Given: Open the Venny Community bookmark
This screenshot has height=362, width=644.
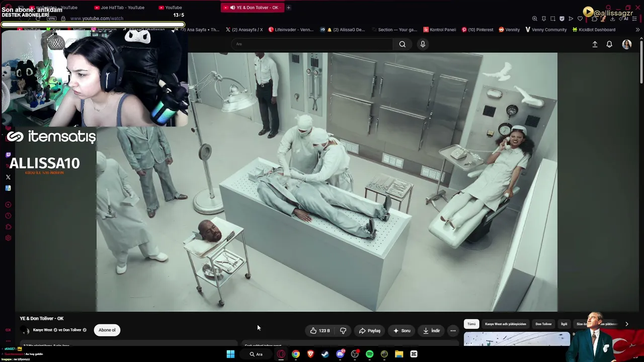Looking at the screenshot, I should [546, 30].
